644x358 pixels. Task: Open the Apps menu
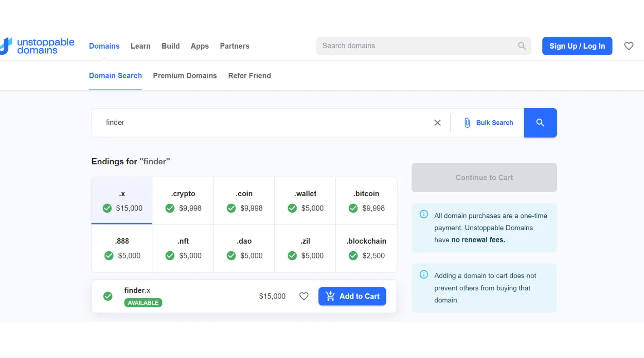pos(199,46)
